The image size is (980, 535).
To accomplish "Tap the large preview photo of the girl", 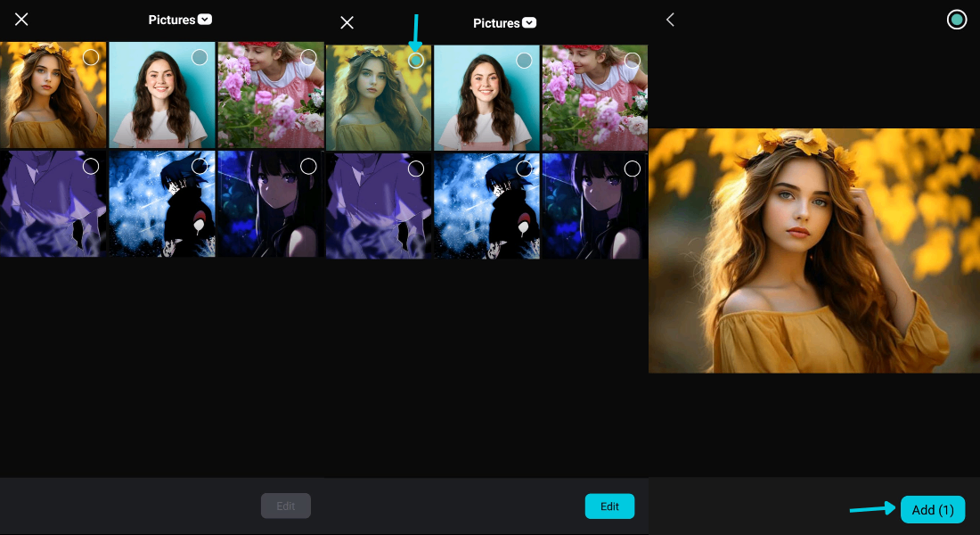I will click(813, 251).
